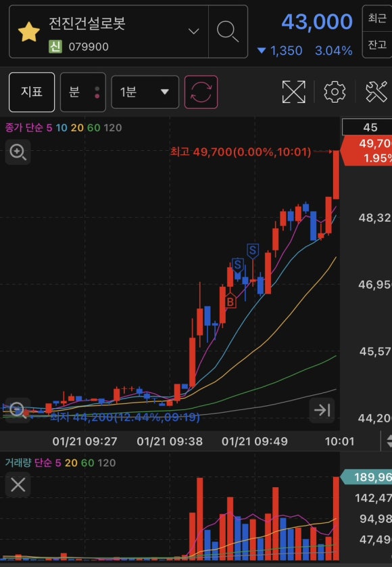Click the stock code 079900

pos(89,47)
